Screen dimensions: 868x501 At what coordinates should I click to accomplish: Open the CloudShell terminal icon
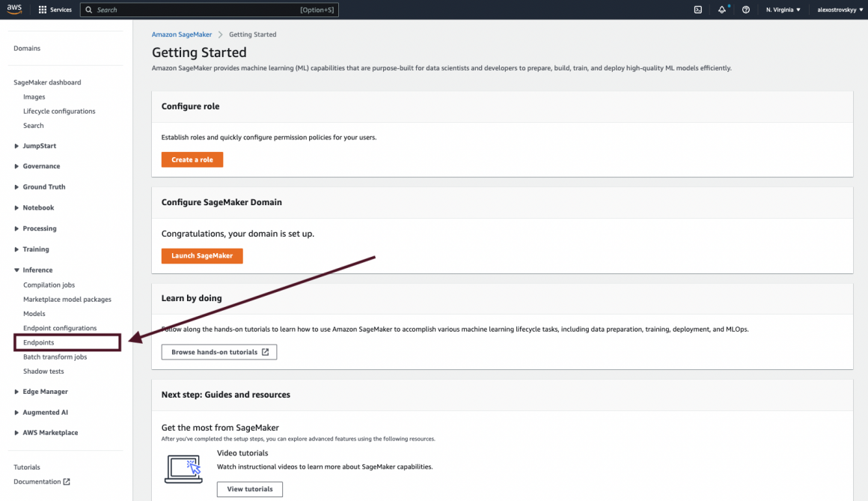(697, 10)
